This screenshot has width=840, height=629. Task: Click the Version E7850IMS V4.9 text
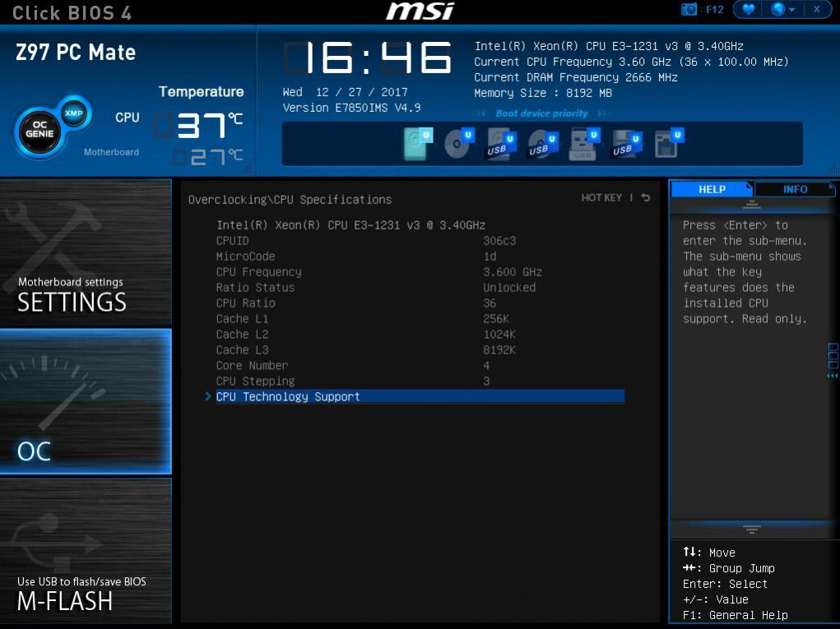351,108
